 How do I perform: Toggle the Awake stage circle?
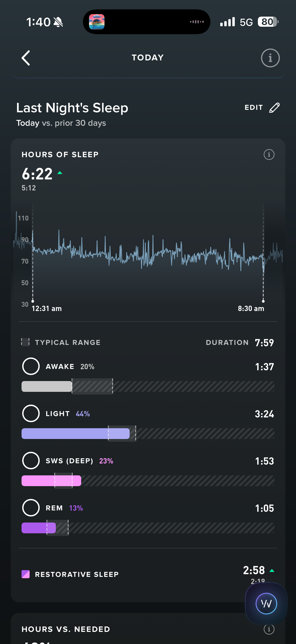[31, 366]
